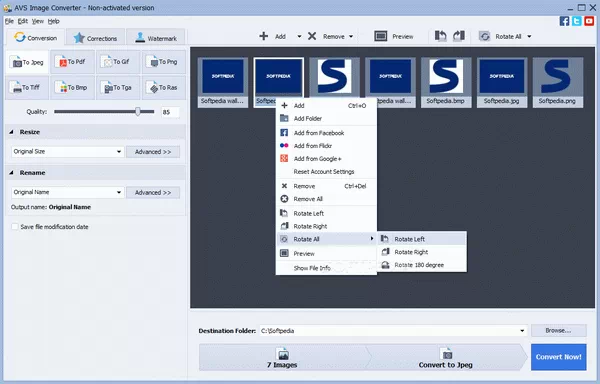This screenshot has width=600, height=384.
Task: Choose Rotate Right in the main context menu
Action: (326, 226)
